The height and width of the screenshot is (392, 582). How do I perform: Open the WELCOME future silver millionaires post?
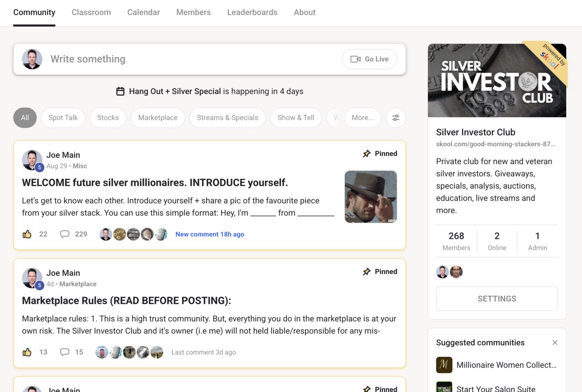click(x=155, y=183)
